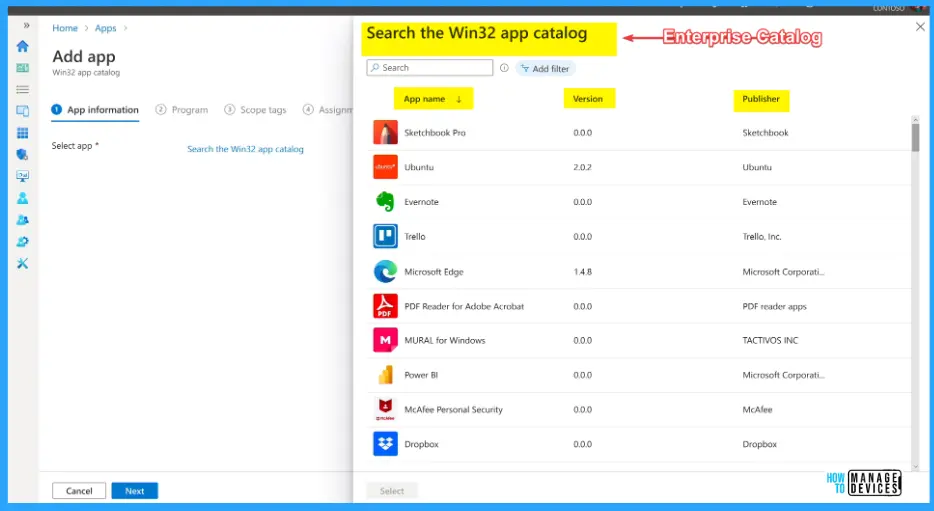Open the Dashboard sidebar icon
934x511 pixels.
(x=23, y=68)
